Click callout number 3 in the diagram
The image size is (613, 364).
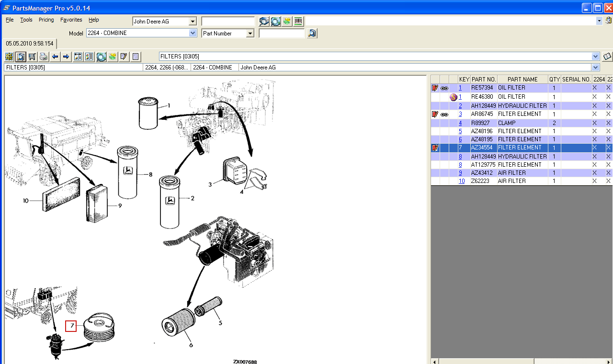(210, 184)
